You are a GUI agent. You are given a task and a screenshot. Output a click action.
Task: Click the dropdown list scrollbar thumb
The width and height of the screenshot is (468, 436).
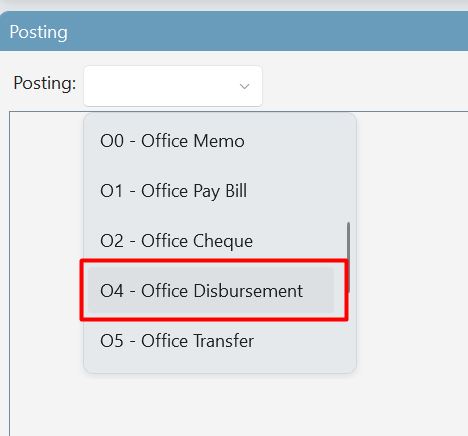(x=348, y=257)
